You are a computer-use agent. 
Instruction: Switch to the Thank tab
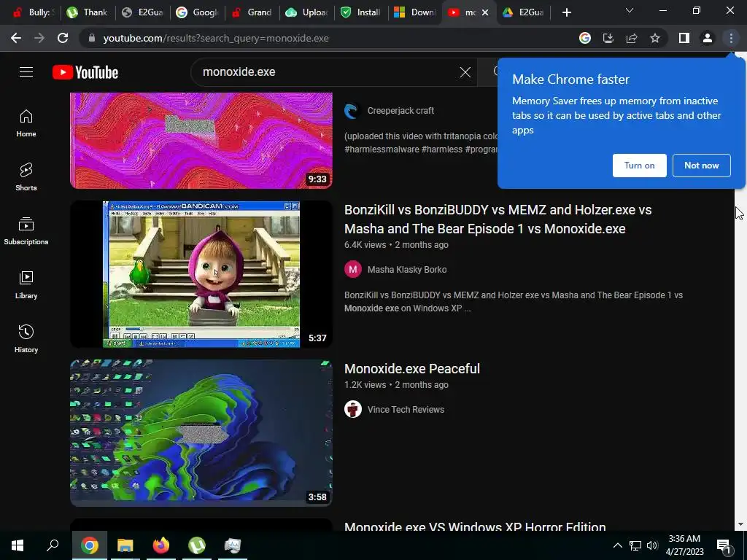pyautogui.click(x=88, y=12)
